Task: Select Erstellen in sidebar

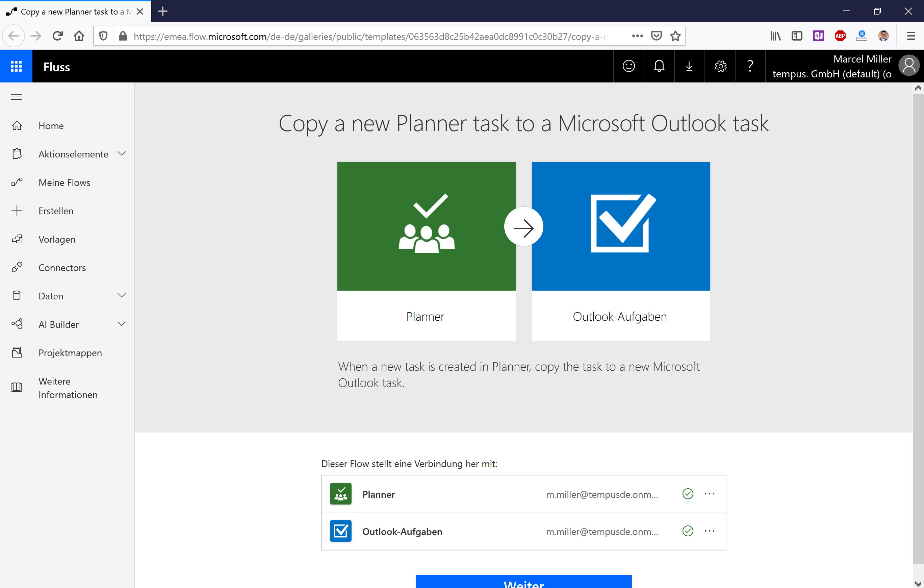Action: 56,211
